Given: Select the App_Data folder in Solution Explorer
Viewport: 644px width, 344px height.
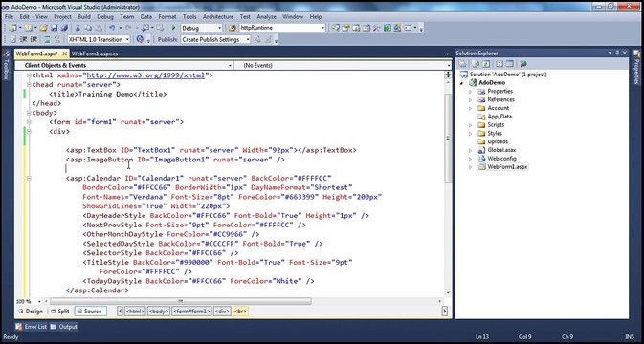Looking at the screenshot, I should tap(500, 117).
